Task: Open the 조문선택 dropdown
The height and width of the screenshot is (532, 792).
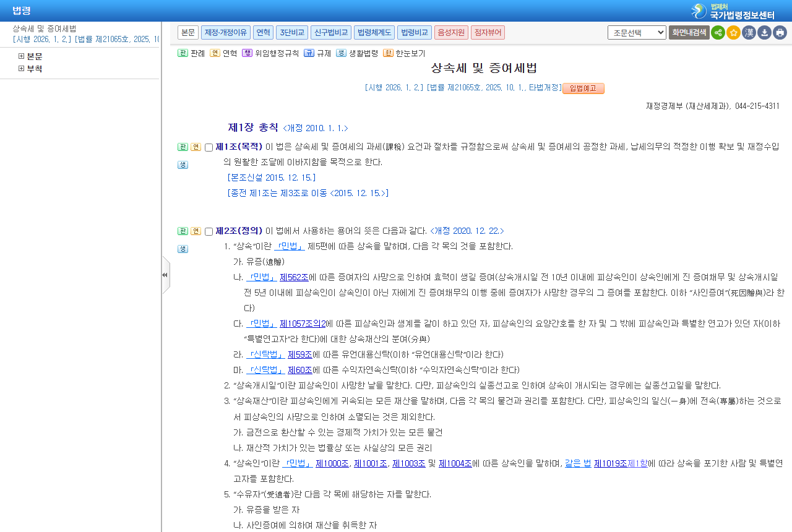Action: coord(637,33)
